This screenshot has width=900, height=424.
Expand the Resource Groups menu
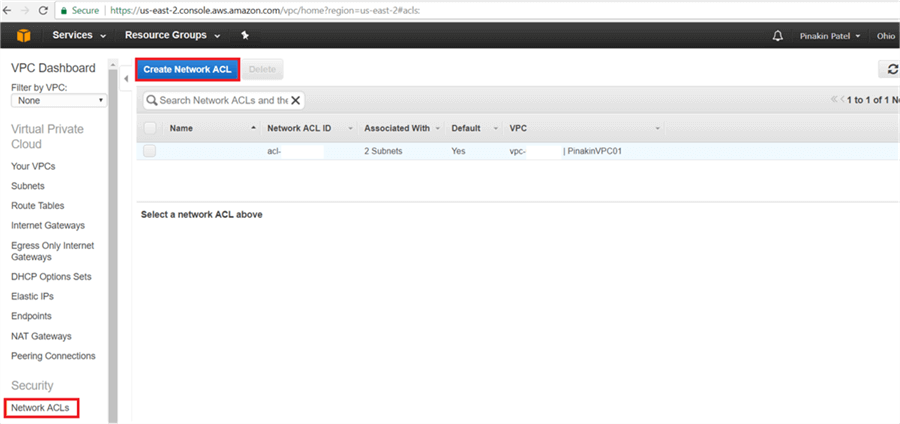(x=172, y=36)
